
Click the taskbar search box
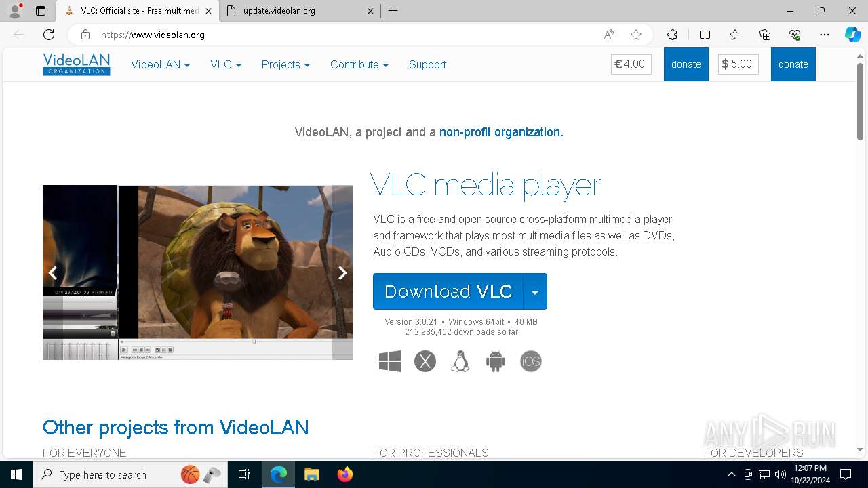pyautogui.click(x=130, y=474)
